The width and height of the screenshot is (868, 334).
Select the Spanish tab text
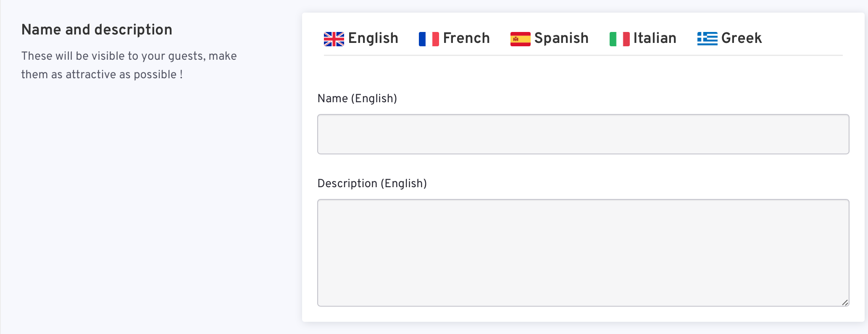coord(561,38)
